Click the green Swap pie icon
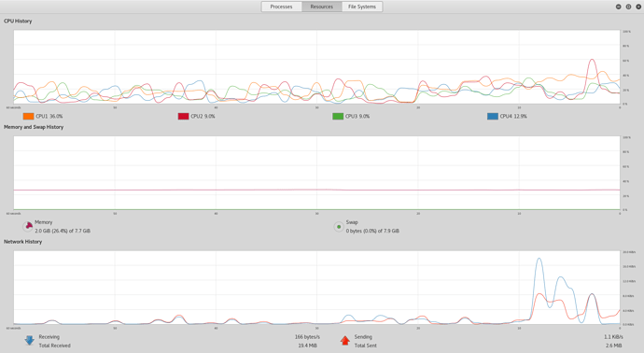The height and width of the screenshot is (353, 644). pyautogui.click(x=339, y=226)
